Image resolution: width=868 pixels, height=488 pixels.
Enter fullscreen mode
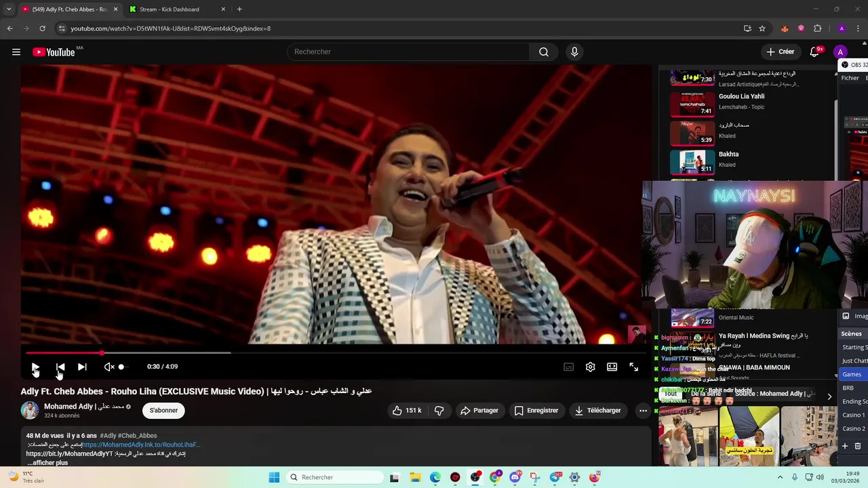(x=633, y=367)
